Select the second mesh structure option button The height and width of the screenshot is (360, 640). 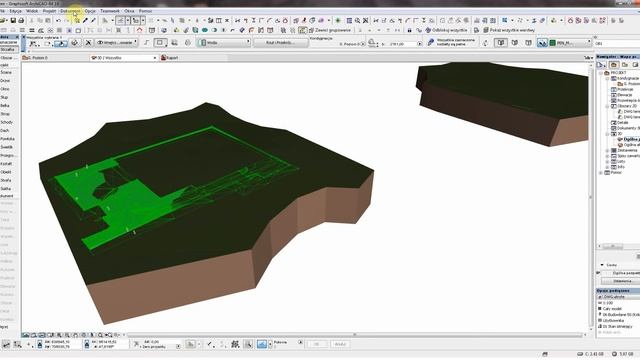point(515,42)
